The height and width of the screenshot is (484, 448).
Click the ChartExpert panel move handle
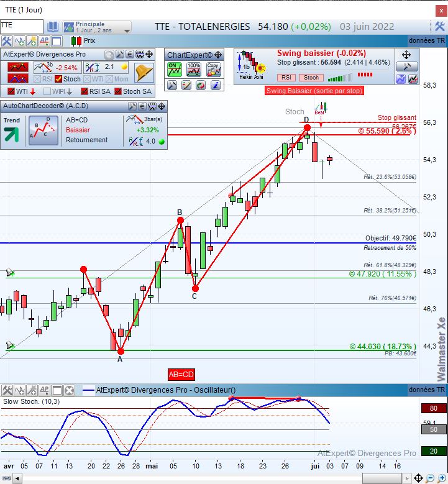click(218, 55)
